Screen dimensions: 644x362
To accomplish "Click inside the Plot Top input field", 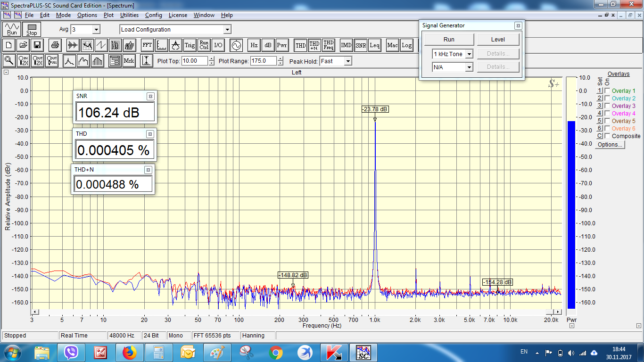I will 194,61.
